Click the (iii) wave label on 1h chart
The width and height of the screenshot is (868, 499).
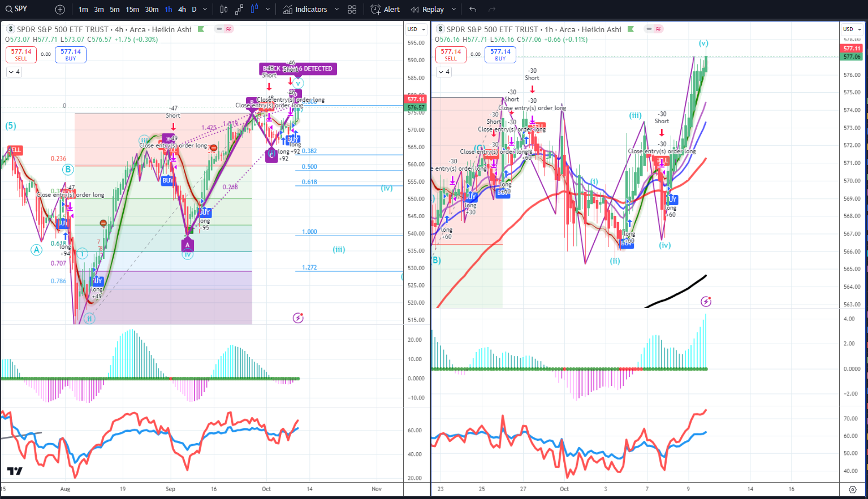click(x=635, y=115)
